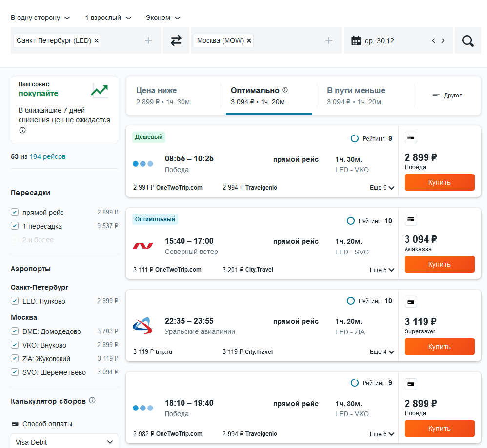Remove Москва (MOW) destination tag
The width and height of the screenshot is (487, 448).
(249, 40)
